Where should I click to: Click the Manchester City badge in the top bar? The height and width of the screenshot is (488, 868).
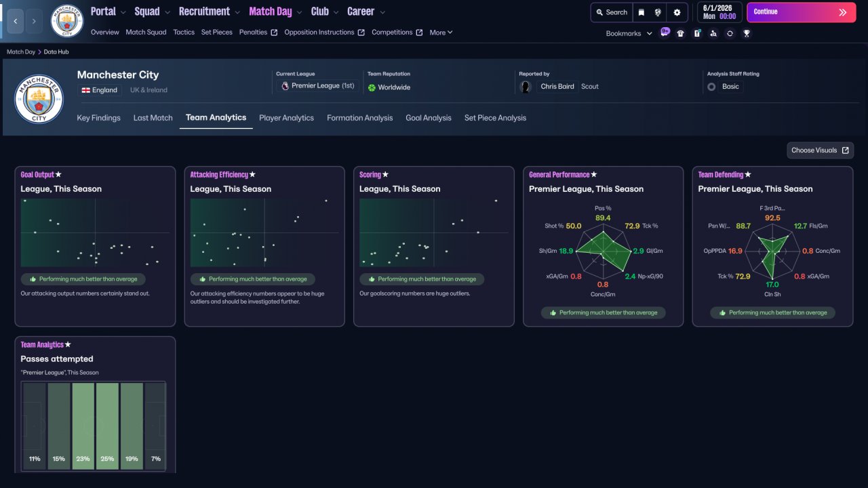coord(67,21)
